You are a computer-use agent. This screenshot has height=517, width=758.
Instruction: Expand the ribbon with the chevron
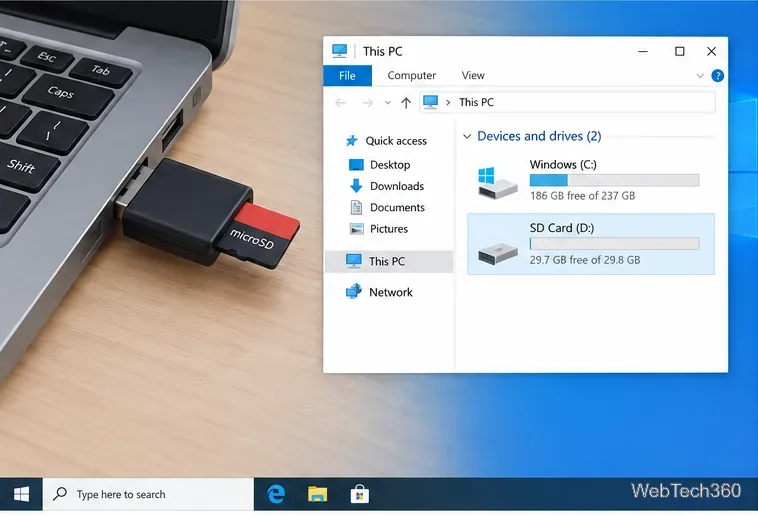[x=700, y=76]
